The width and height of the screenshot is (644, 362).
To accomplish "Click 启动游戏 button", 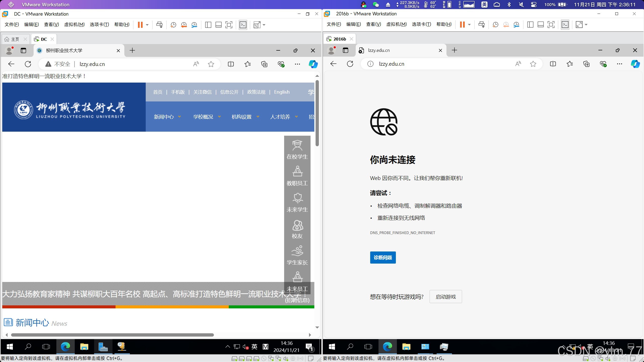I will pyautogui.click(x=446, y=297).
